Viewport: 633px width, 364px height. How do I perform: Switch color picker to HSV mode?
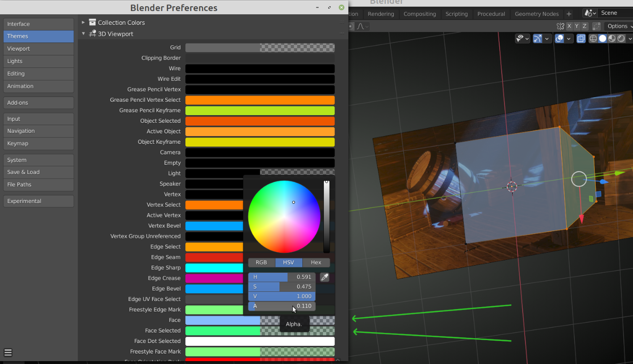tap(289, 262)
